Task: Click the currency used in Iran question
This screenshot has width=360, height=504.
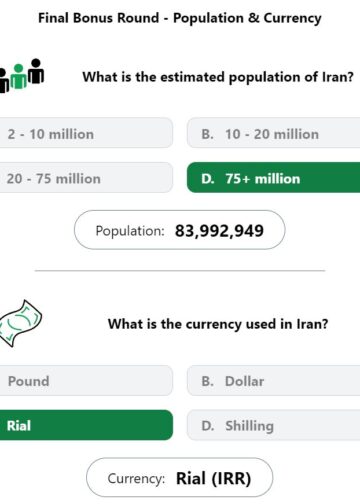Action: 218,324
